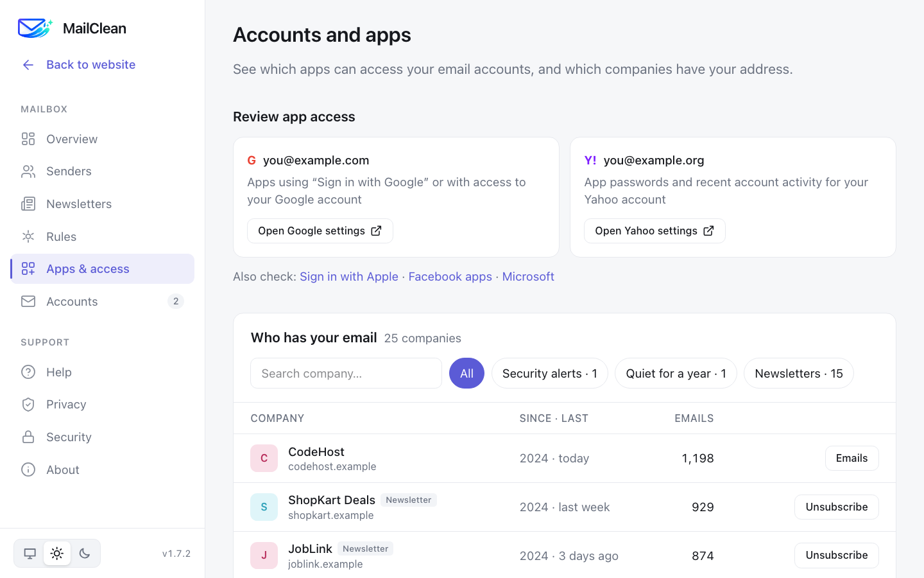Filter companies by Security alerts
This screenshot has height=578, width=924.
(550, 373)
